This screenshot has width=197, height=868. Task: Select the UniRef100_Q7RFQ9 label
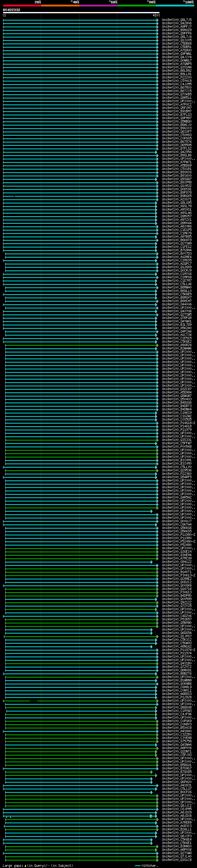[177, 318]
